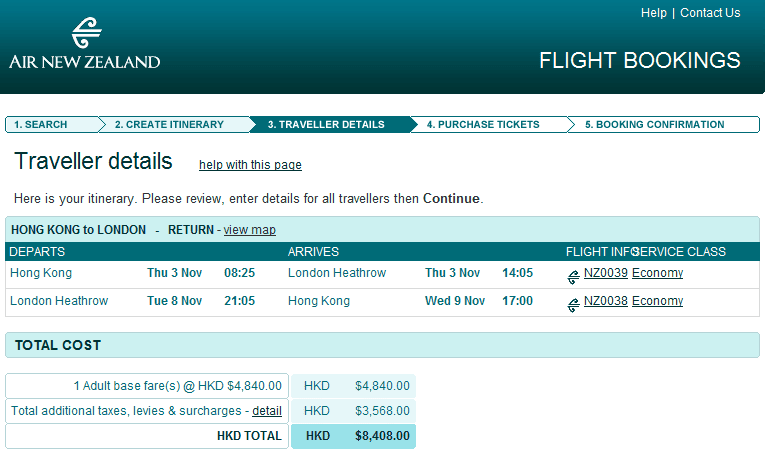
Task: Click the airline icon beside flight NZ0038
Action: pos(573,304)
